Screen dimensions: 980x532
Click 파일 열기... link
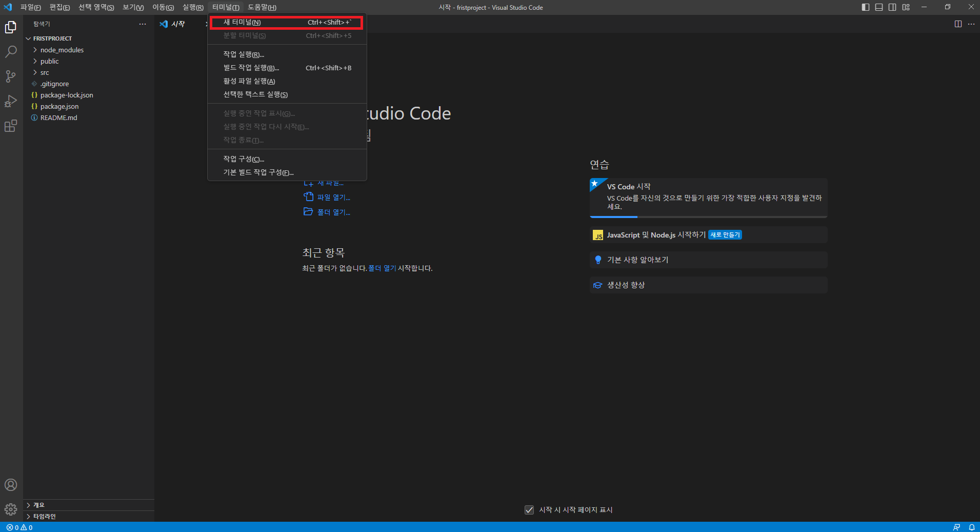pyautogui.click(x=334, y=197)
